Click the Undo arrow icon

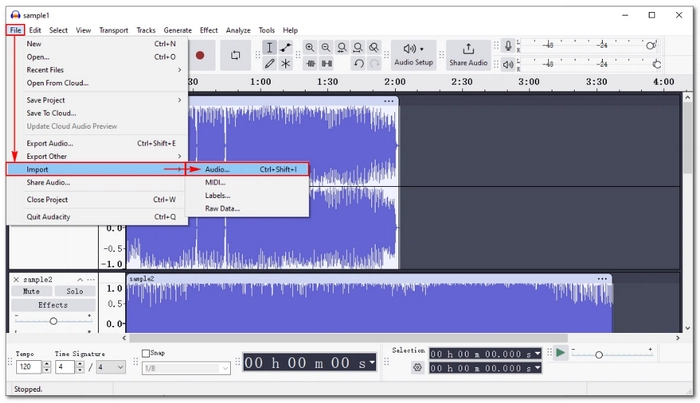[358, 64]
